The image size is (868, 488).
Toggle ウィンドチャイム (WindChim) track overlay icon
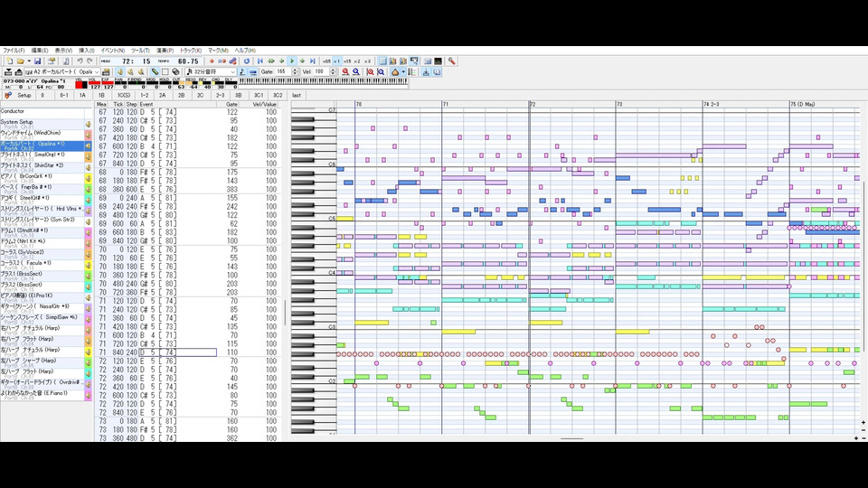pos(88,135)
